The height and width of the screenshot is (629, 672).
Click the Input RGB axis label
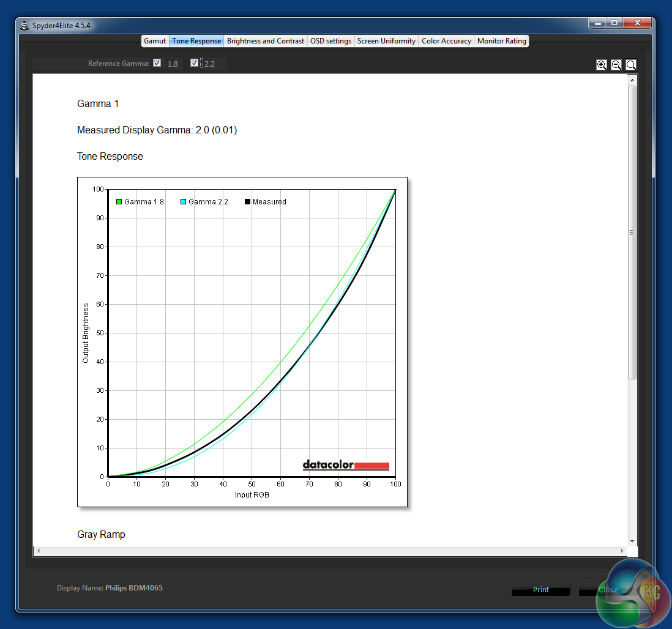pyautogui.click(x=252, y=495)
